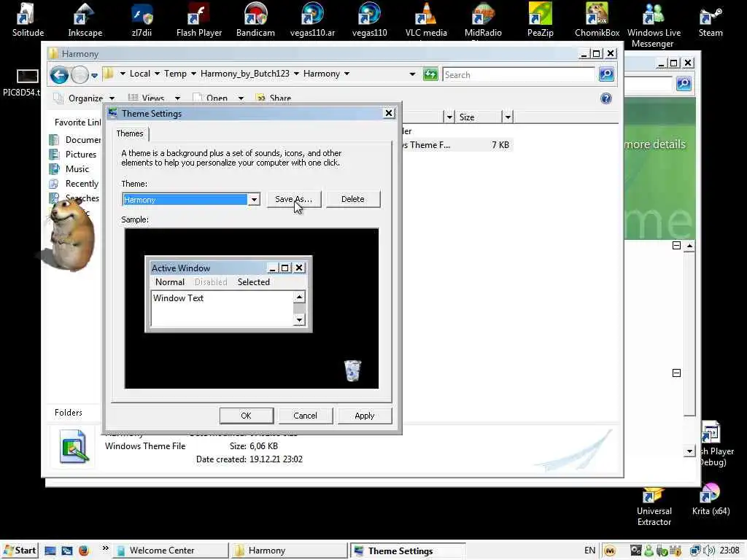Open the Pictures favorite link
The image size is (747, 560).
point(74,155)
